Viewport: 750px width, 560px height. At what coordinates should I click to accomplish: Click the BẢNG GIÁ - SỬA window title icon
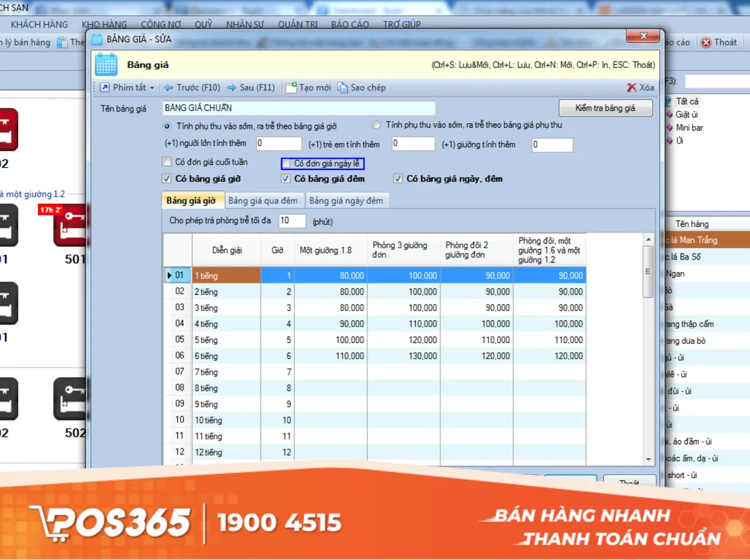(97, 39)
